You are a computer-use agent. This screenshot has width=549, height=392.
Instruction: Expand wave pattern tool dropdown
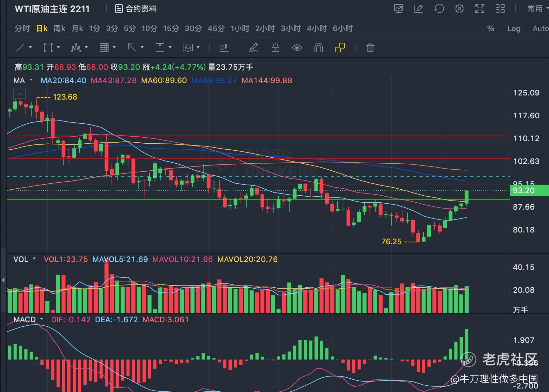[86, 48]
